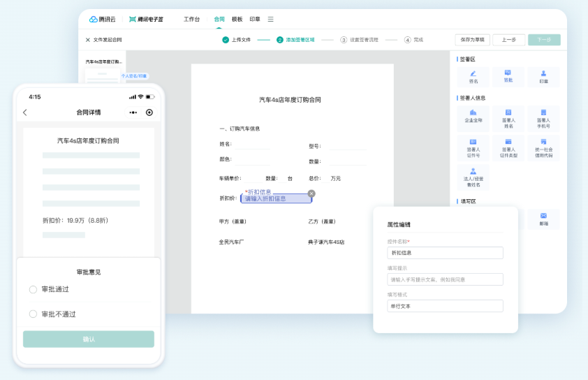Viewport: 588px width, 380px height.
Task: Insert the 签署人姓名 field
Action: tap(508, 119)
